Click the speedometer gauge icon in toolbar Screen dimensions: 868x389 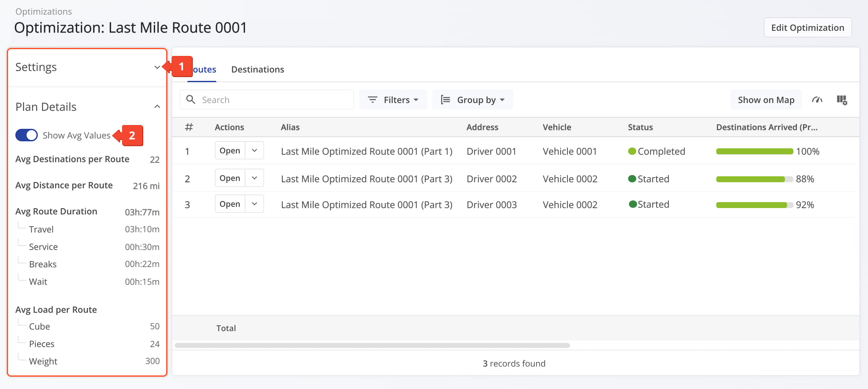point(817,100)
